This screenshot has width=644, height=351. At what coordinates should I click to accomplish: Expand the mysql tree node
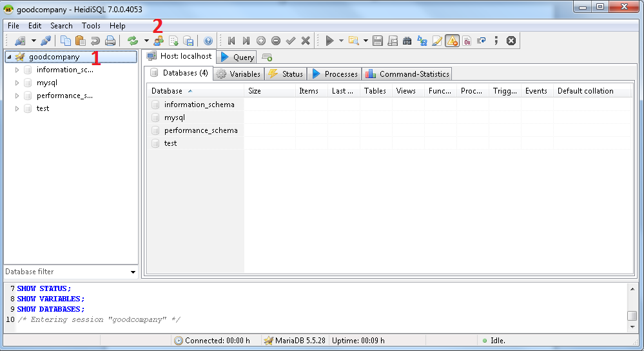point(17,83)
